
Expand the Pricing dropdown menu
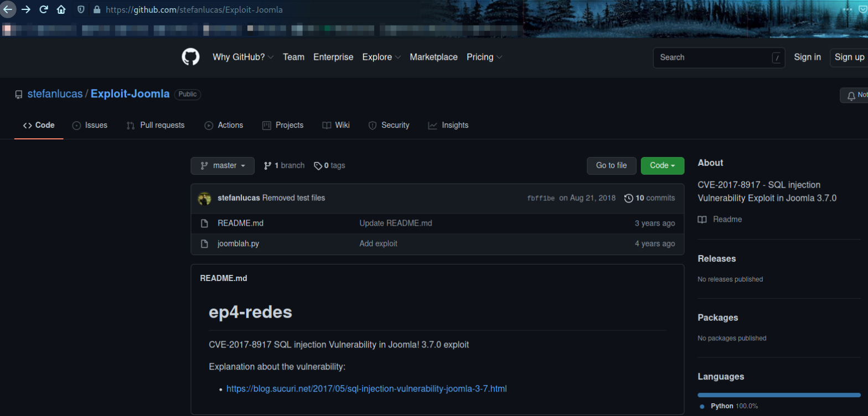pyautogui.click(x=484, y=57)
